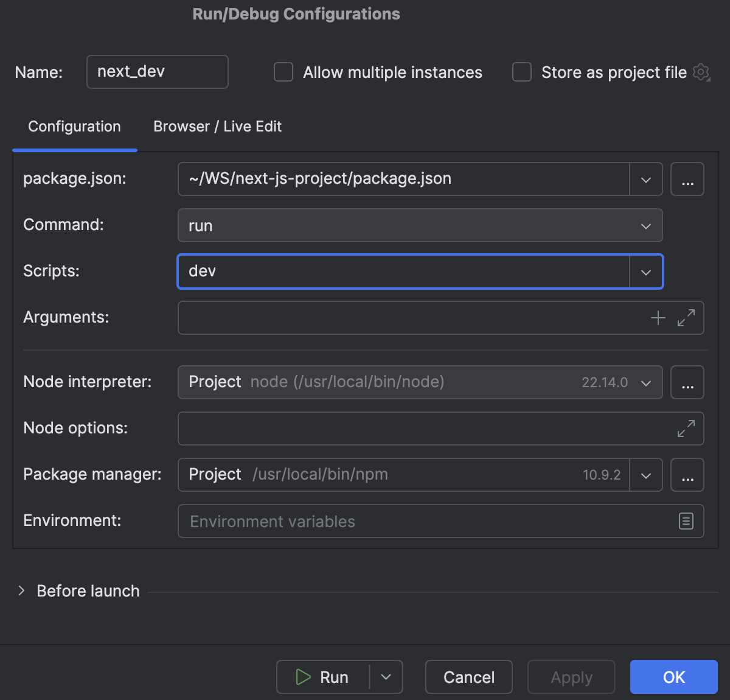This screenshot has height=700, width=730.
Task: Expand the Node options field editor icon
Action: (x=686, y=429)
